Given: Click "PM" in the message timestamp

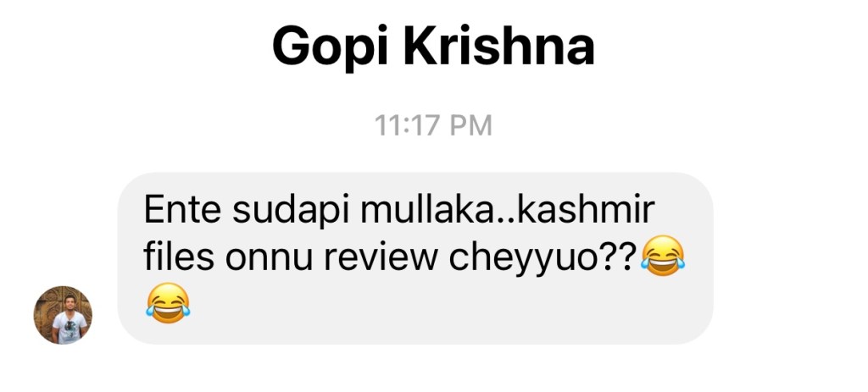Looking at the screenshot, I should tap(470, 125).
